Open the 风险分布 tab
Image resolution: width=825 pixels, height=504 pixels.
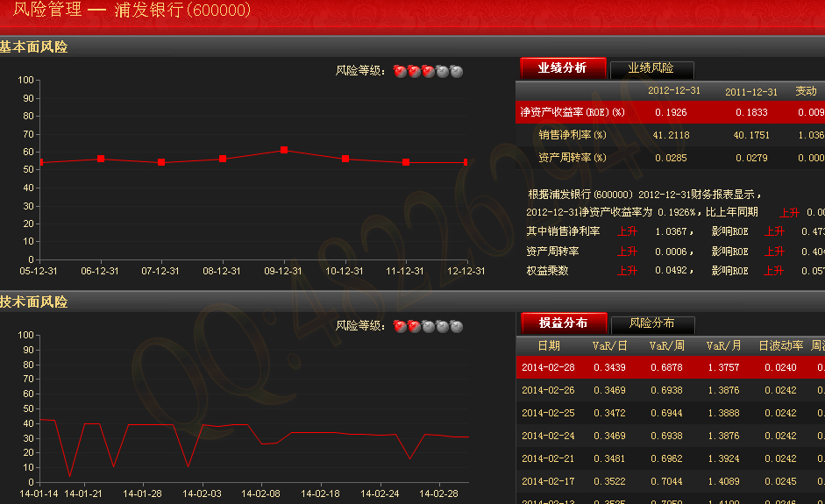[x=652, y=324]
